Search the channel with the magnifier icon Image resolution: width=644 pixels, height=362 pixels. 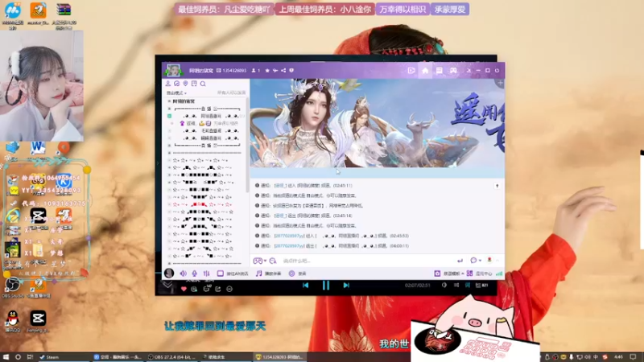[203, 84]
